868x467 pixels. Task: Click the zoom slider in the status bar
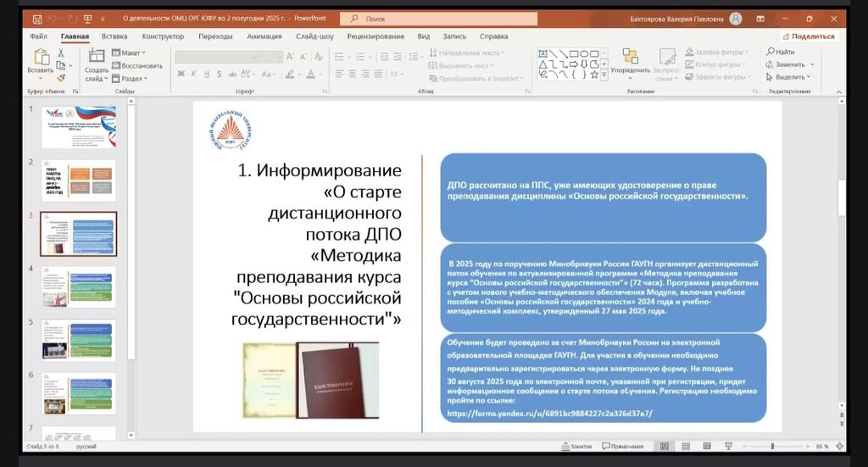tap(772, 446)
